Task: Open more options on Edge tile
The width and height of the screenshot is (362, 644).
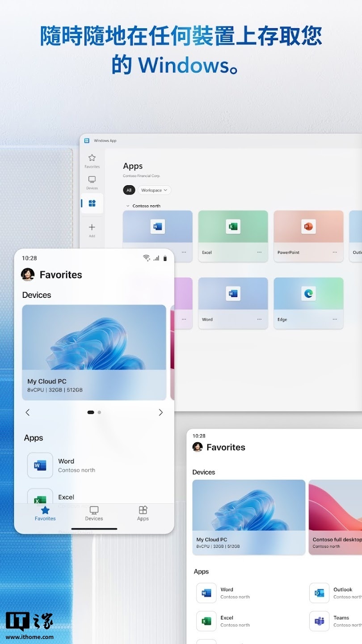Action: click(x=335, y=319)
